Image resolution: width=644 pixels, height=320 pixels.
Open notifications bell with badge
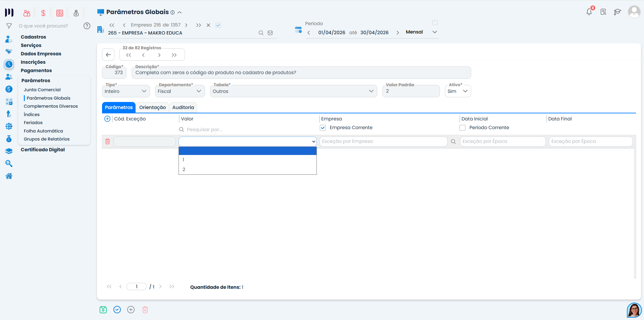[589, 12]
